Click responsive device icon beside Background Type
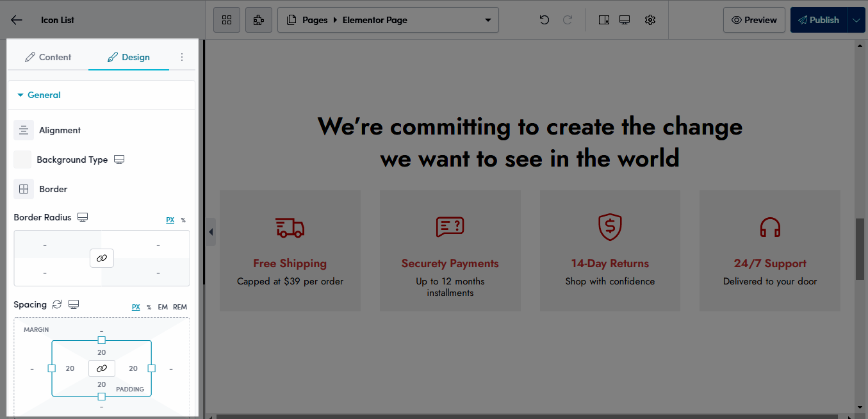Screen dimensions: 868x419 pyautogui.click(x=119, y=160)
